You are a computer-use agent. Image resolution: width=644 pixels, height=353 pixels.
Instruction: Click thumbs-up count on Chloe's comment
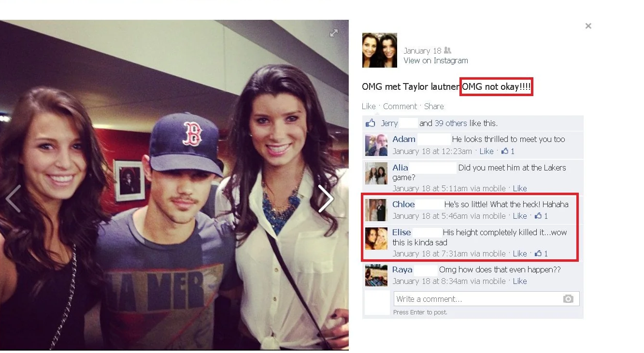(x=541, y=216)
